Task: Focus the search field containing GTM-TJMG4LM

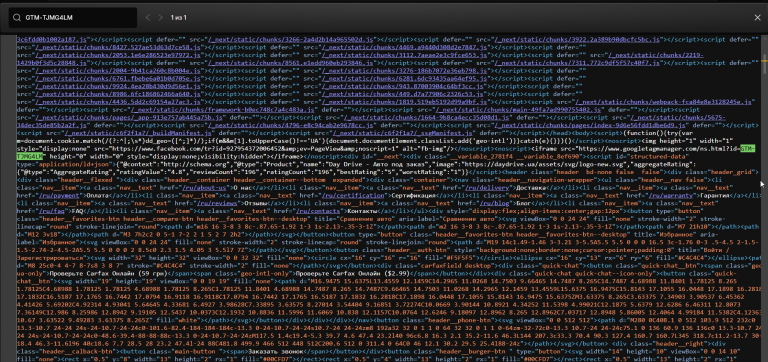Action: point(73,18)
